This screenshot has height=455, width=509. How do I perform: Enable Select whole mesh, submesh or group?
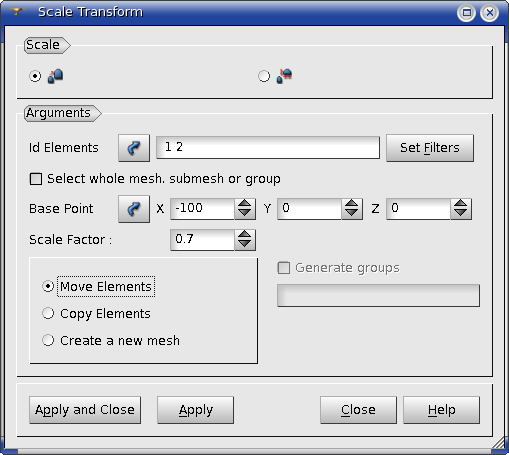tap(36, 179)
